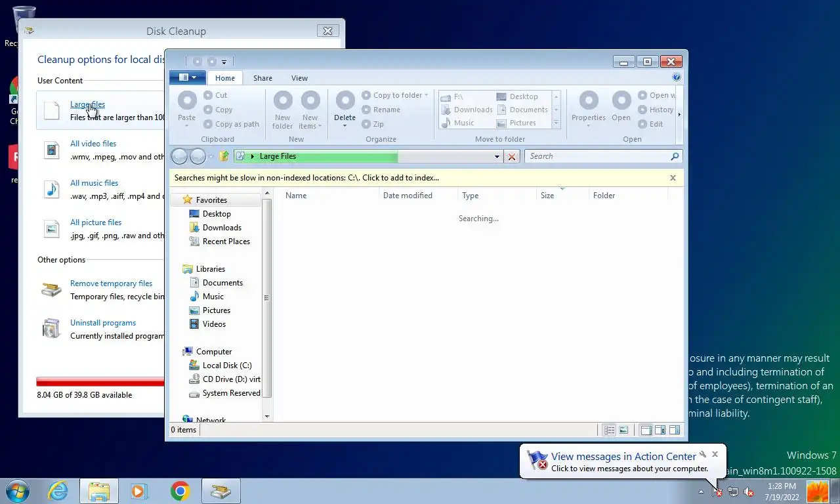Click Uninstall programs link in Disk Cleanup

[x=103, y=323]
